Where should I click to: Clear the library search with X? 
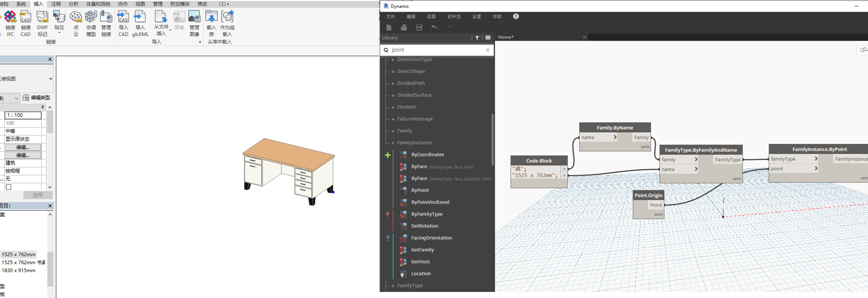click(x=488, y=50)
